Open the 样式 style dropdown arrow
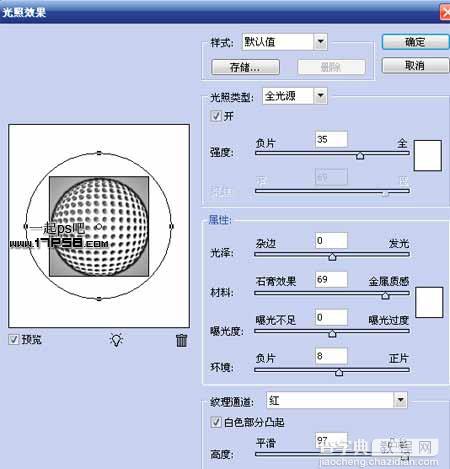450x469 pixels. click(320, 42)
